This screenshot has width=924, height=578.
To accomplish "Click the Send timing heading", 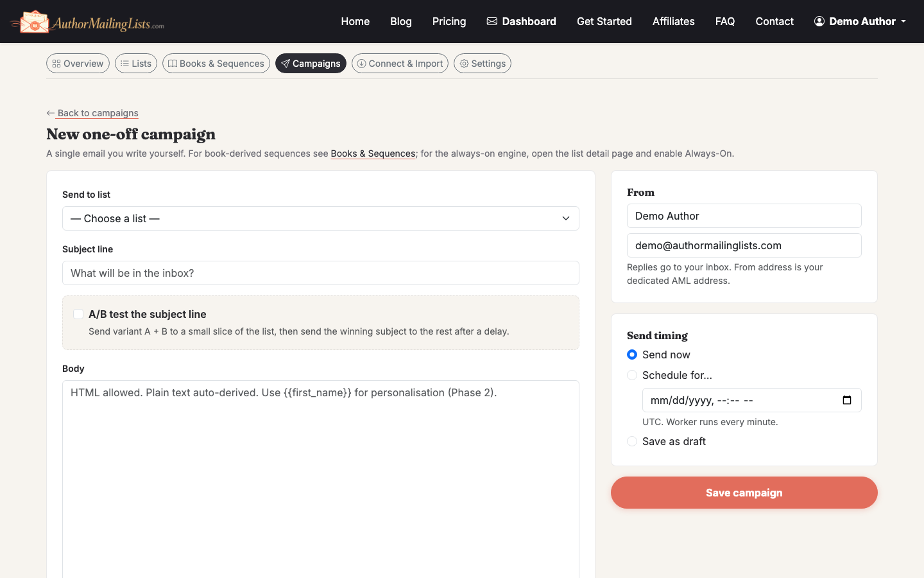I will tap(657, 335).
